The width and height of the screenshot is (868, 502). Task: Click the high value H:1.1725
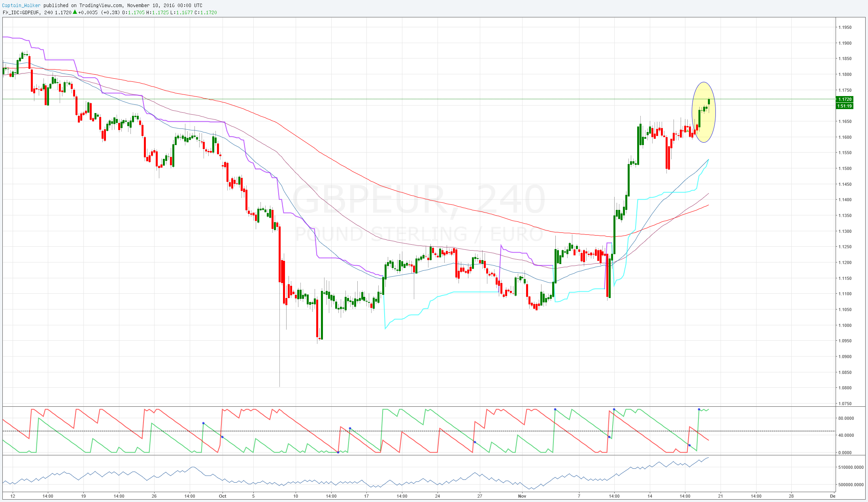coord(157,13)
